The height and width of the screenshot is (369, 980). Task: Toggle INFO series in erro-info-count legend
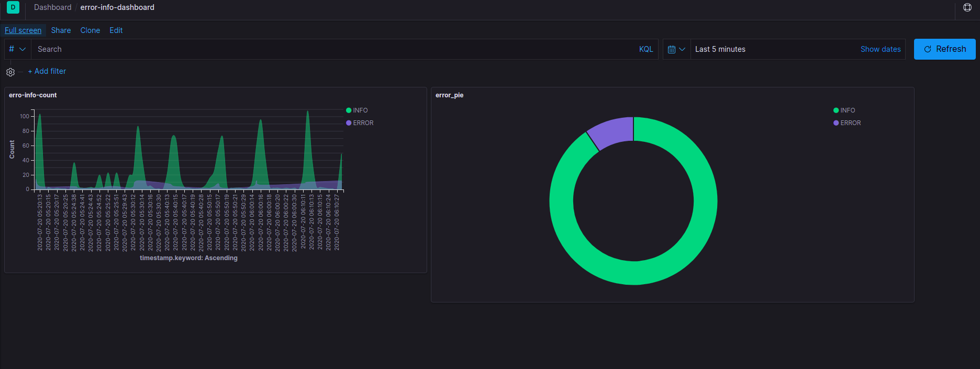(360, 110)
